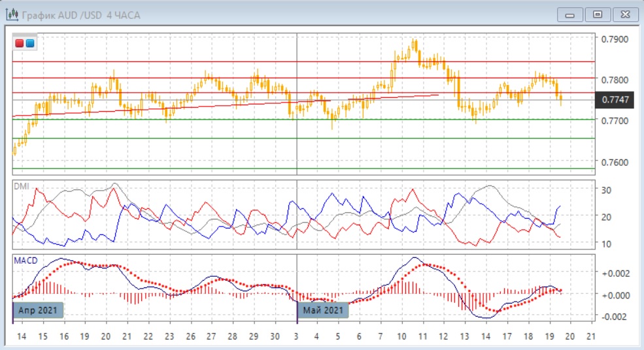This screenshot has height=350, width=644.
Task: Select the MACD indicator label
Action: [x=25, y=261]
